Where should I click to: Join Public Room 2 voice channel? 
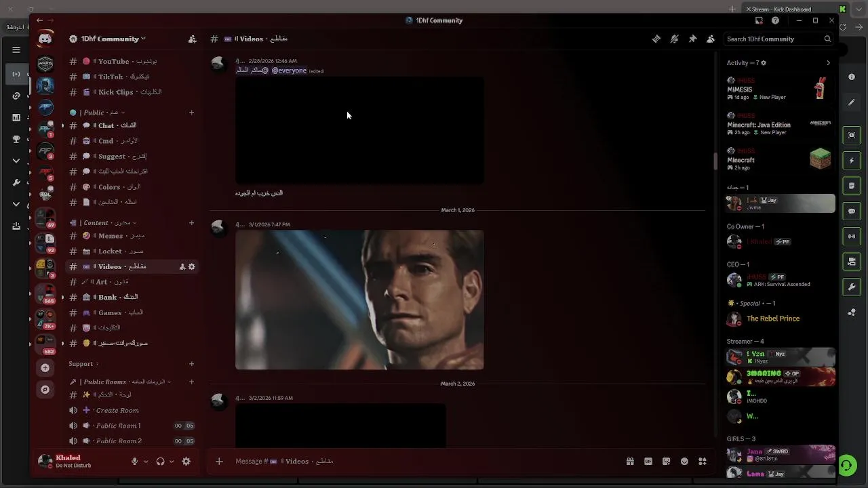coord(132,441)
